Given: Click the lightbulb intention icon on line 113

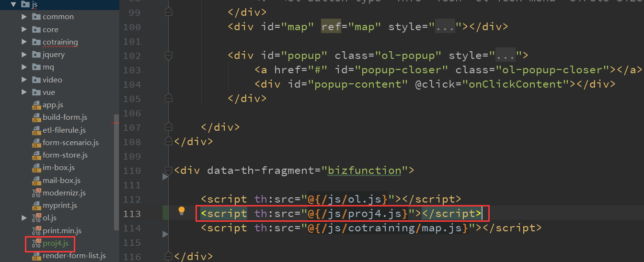Looking at the screenshot, I should 182,211.
